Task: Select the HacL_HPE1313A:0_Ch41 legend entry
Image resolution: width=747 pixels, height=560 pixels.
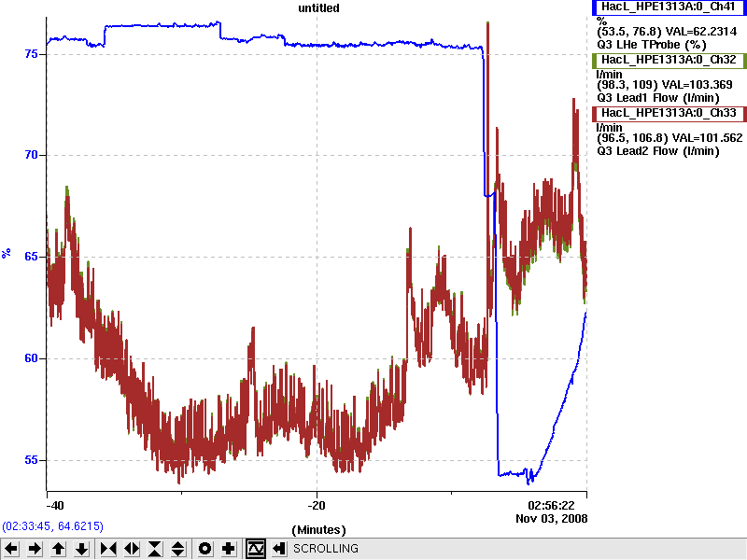Action: (x=669, y=7)
